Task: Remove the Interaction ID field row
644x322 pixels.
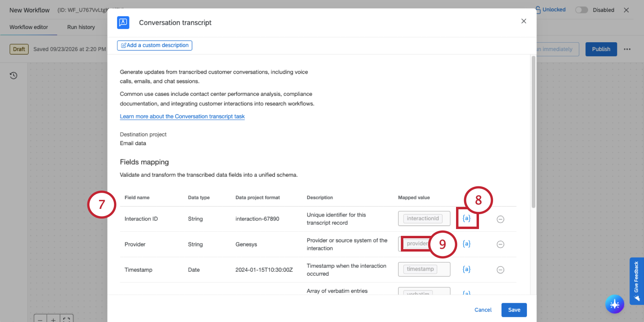Action: [x=500, y=219]
